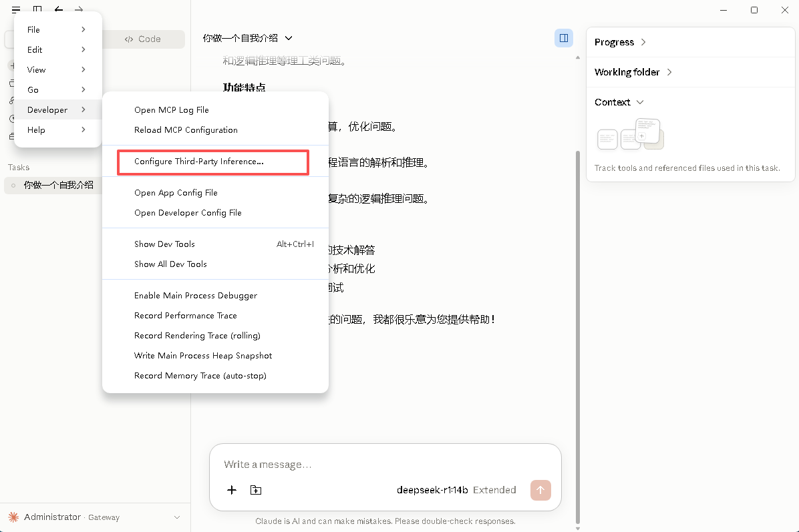Open the Go submenu
The width and height of the screenshot is (799, 532).
[x=57, y=89]
